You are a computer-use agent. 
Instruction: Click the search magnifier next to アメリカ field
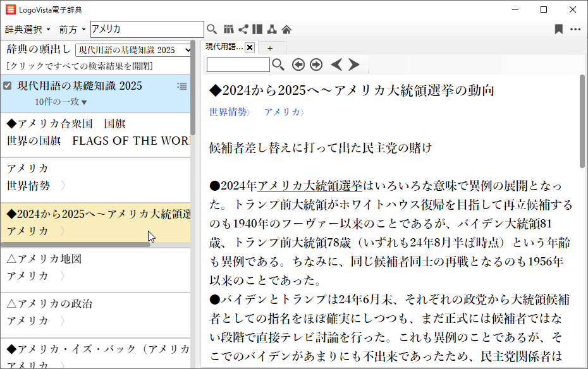[x=212, y=29]
